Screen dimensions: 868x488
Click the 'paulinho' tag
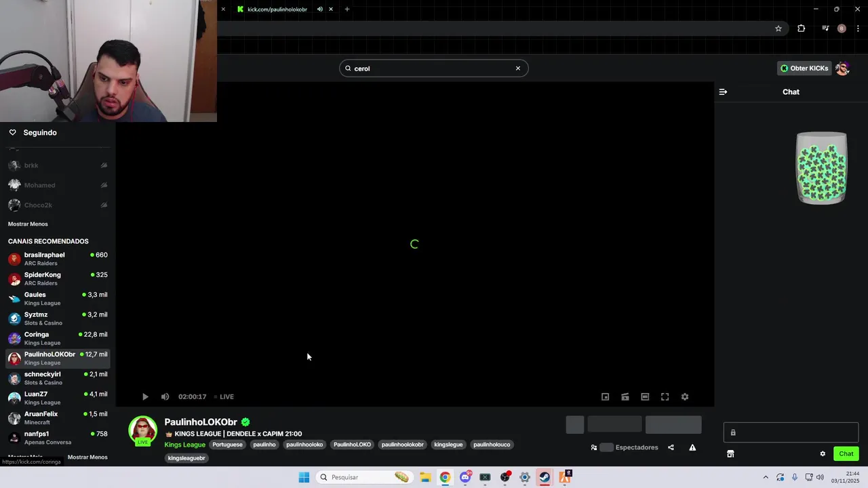(264, 445)
